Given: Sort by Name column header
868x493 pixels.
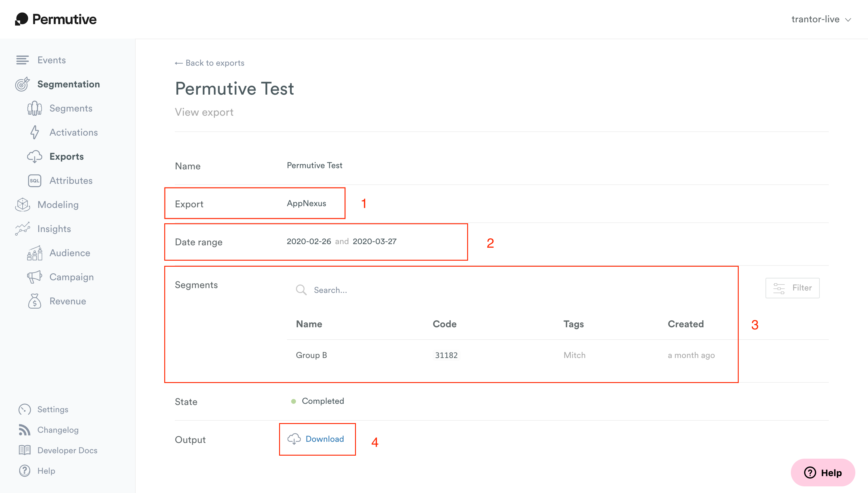Looking at the screenshot, I should tap(309, 324).
